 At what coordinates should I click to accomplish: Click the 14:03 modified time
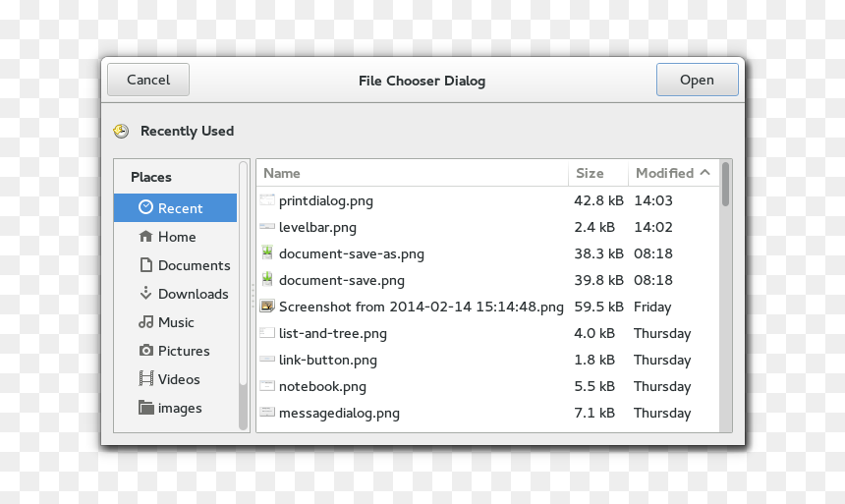coord(653,200)
